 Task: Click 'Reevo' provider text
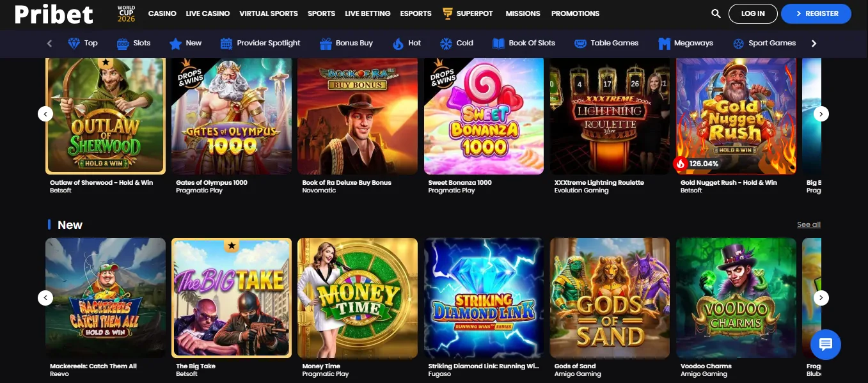[x=59, y=374]
